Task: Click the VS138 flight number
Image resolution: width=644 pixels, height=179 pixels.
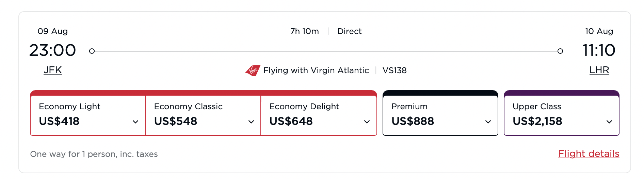Action: [395, 70]
